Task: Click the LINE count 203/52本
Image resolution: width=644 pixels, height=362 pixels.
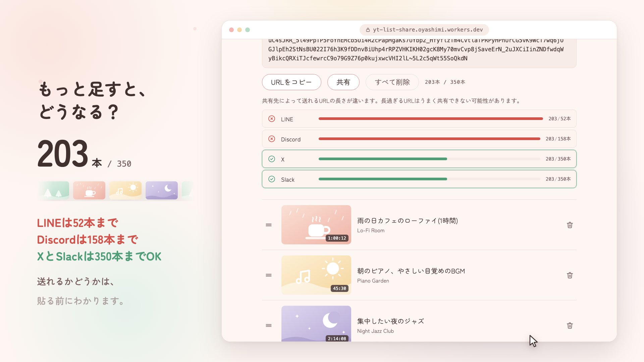Action: coord(559,119)
